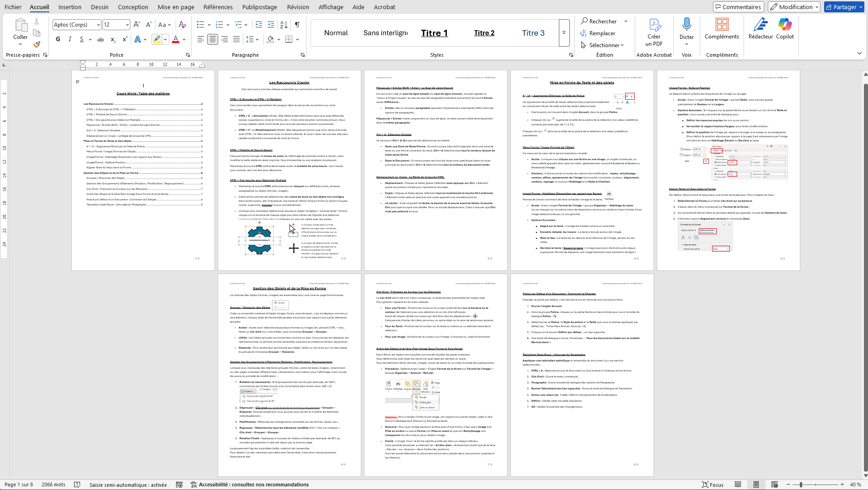868x490 pixels.
Task: Open the Rédacteur editor tool
Action: pyautogui.click(x=761, y=28)
